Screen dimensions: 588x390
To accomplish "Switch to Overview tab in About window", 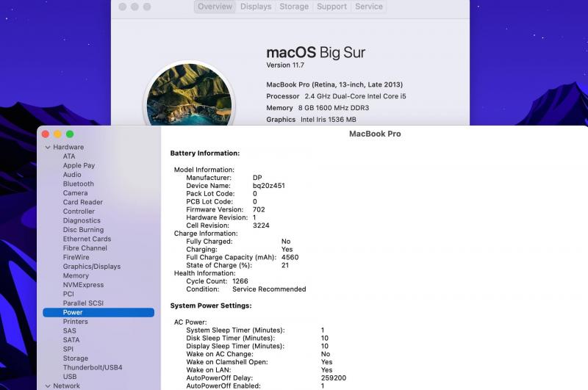I will click(x=215, y=7).
